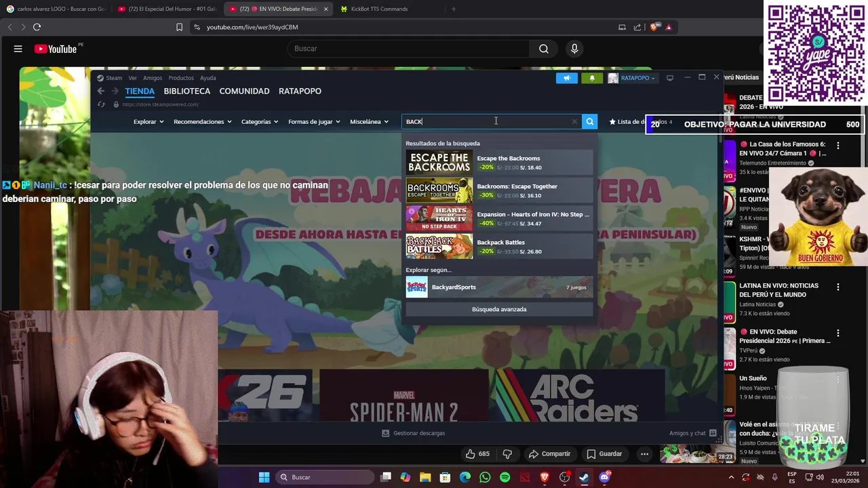The width and height of the screenshot is (868, 488).
Task: Switch to KickBot TTS Commands tab
Action: (379, 9)
